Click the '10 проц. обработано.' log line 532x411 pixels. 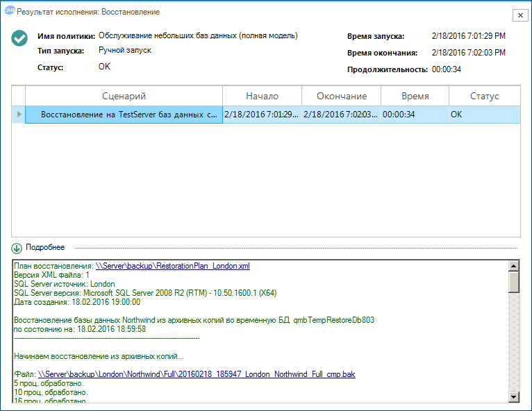tap(51, 392)
